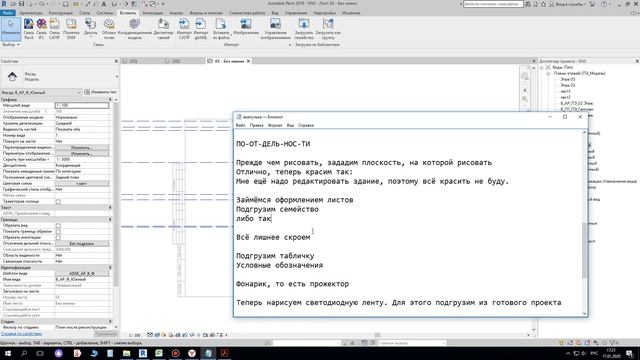
Task: Click the Point Cloud (Облако точек) icon
Action: coord(109,29)
